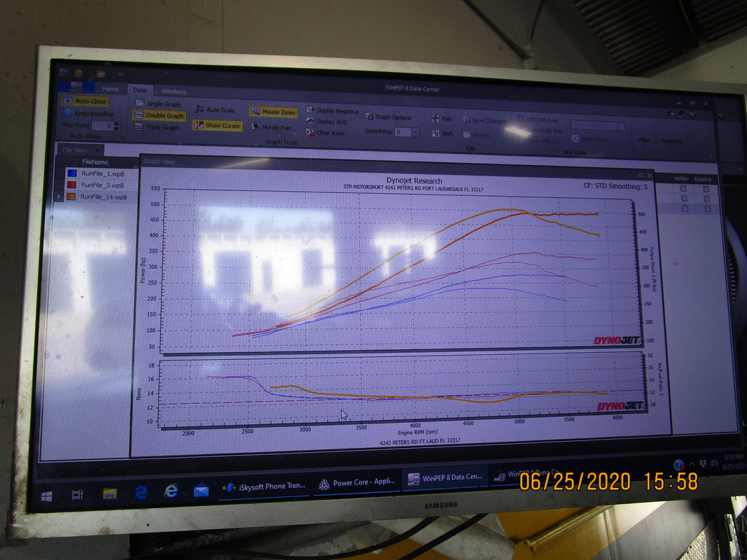Expand the RunFile_14.wp8 row arrow
This screenshot has height=560, width=747.
click(59, 196)
